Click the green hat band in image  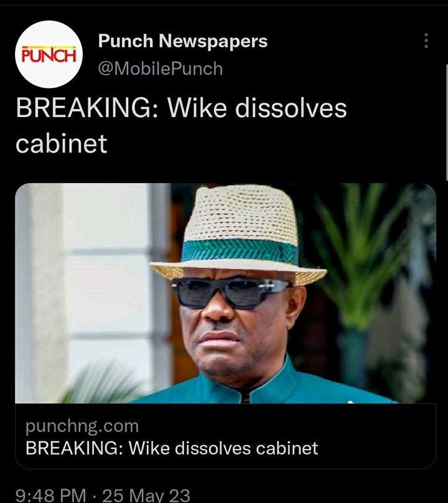[239, 251]
